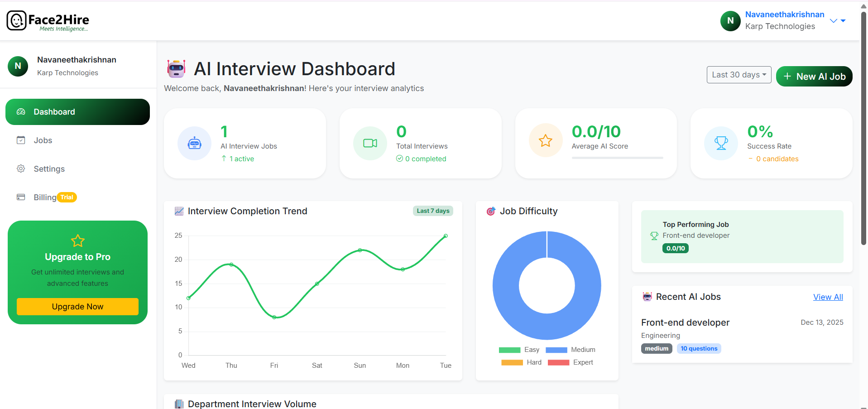Click the video camera icon on Total Interviews card
Image resolution: width=868 pixels, height=409 pixels.
369,143
